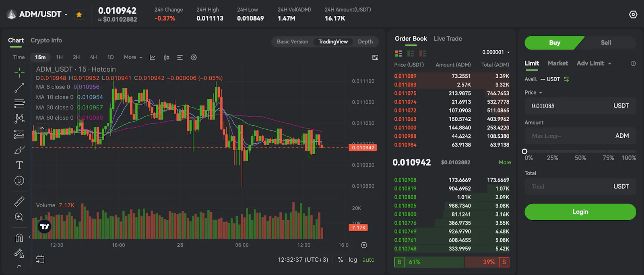Image resolution: width=644 pixels, height=275 pixels.
Task: Click the TradingView logo
Action: pyautogui.click(x=44, y=227)
